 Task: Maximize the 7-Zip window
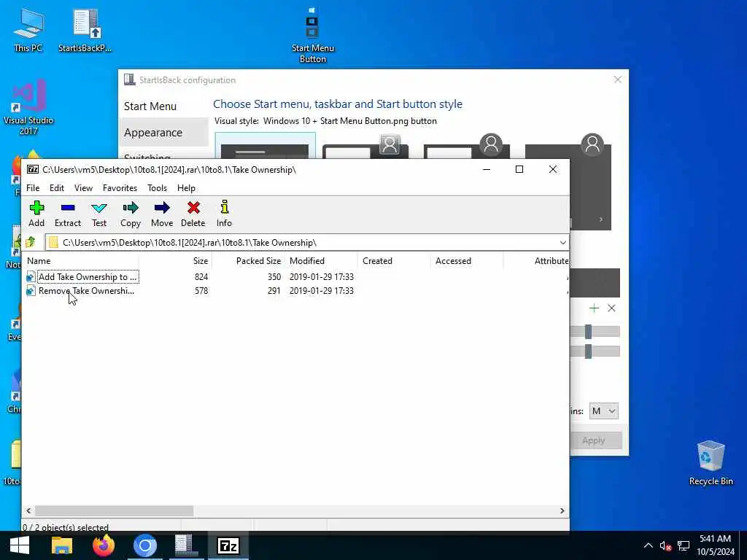tap(519, 169)
